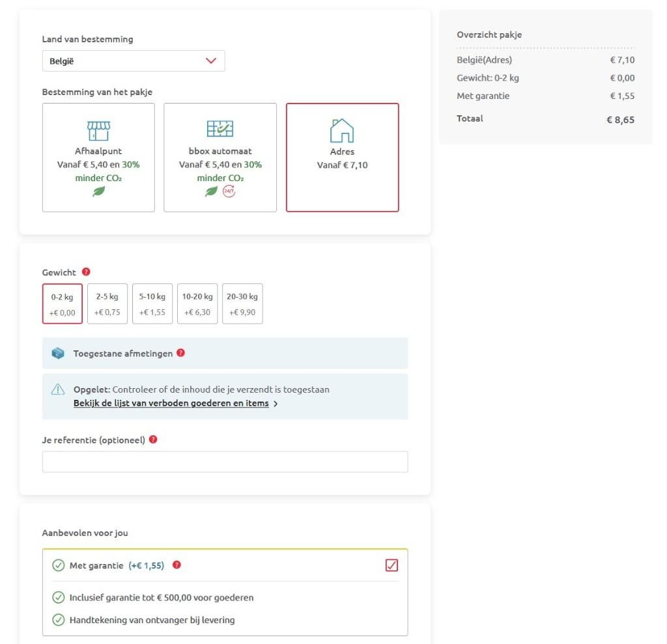
Task: Click the Afhaalpunt shop icon
Action: (98, 130)
